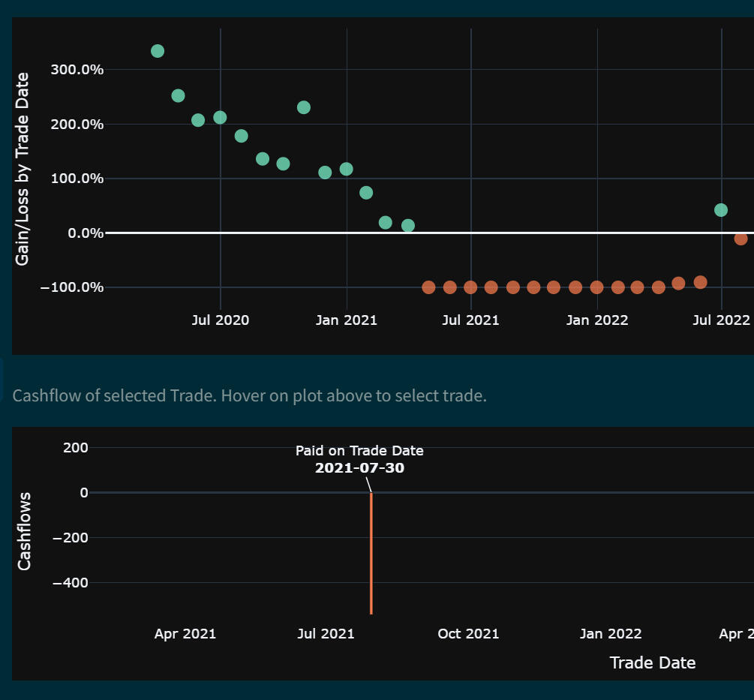The width and height of the screenshot is (754, 700).
Task: Click the 'Paid on Trade Date' annotation
Action: tap(359, 451)
